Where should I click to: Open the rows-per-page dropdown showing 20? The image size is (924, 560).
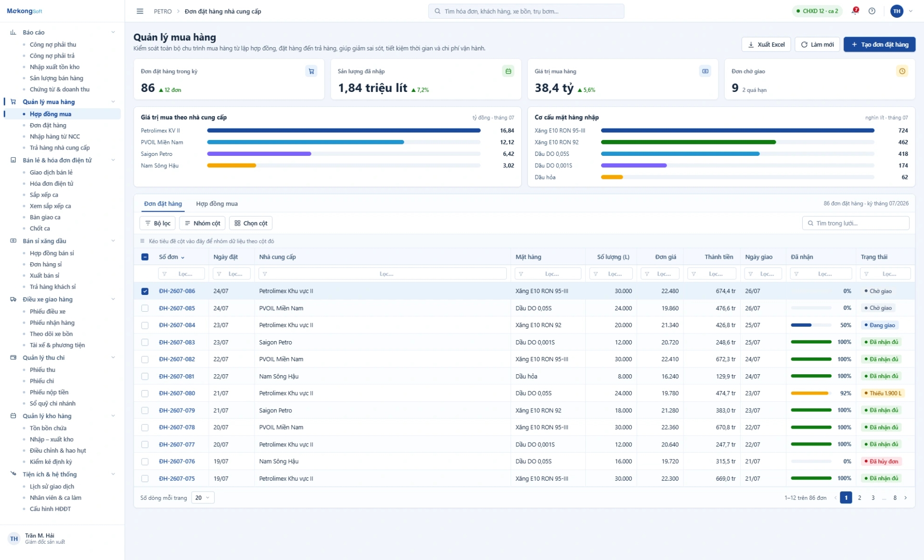click(203, 497)
